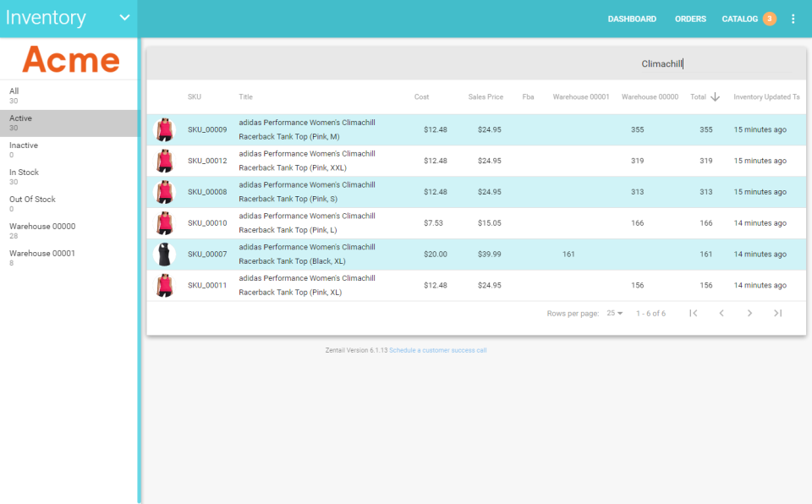Expand the Warehouse 00000 filter option

pos(68,231)
